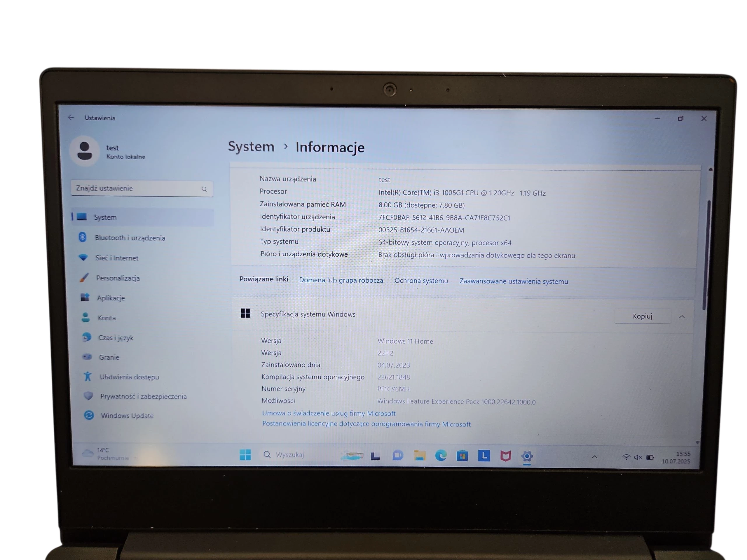This screenshot has height=560, width=747.
Task: Click System breadcrumb in page title
Action: point(251,146)
